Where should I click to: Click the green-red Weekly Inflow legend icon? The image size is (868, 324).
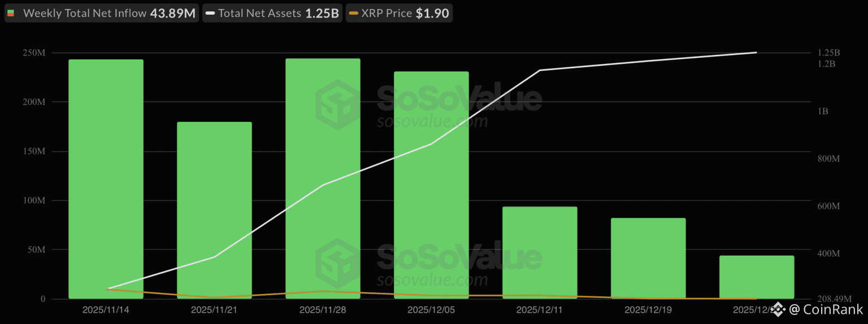coord(11,14)
